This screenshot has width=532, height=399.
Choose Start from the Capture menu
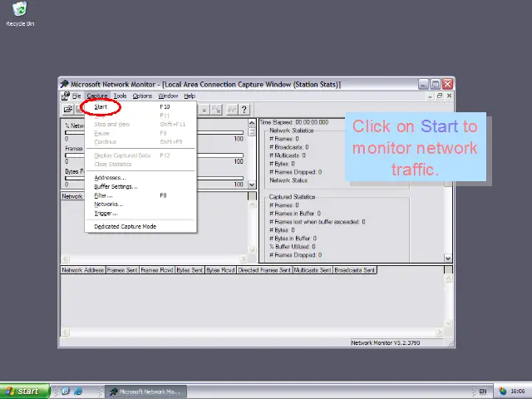[140, 106]
